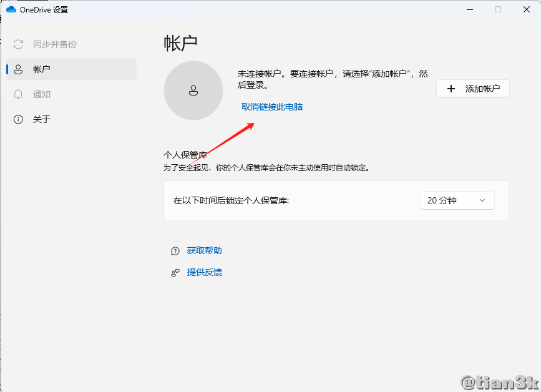Click the 在以下时间后锁定个人保管库 label
The height and width of the screenshot is (392, 541).
point(231,200)
